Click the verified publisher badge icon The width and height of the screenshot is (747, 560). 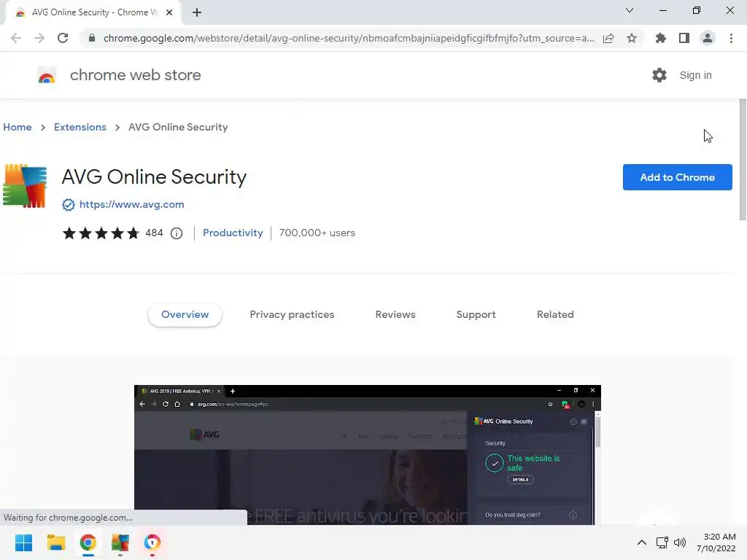pyautogui.click(x=68, y=205)
